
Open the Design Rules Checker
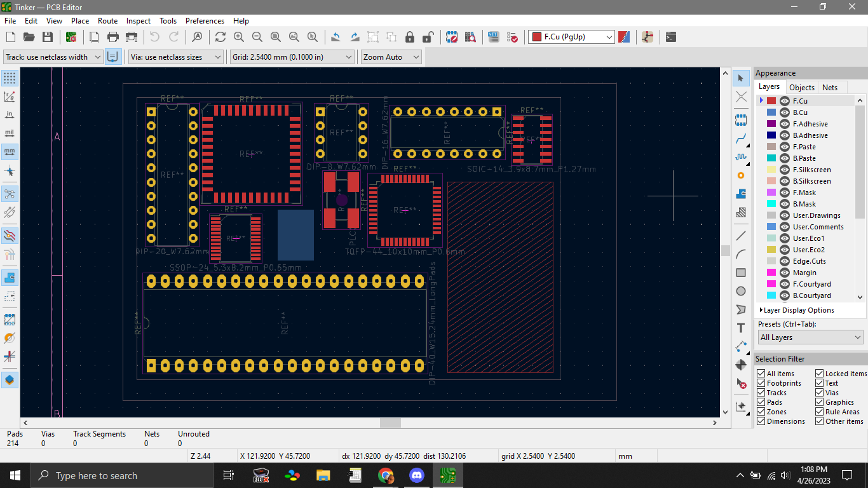pos(512,37)
